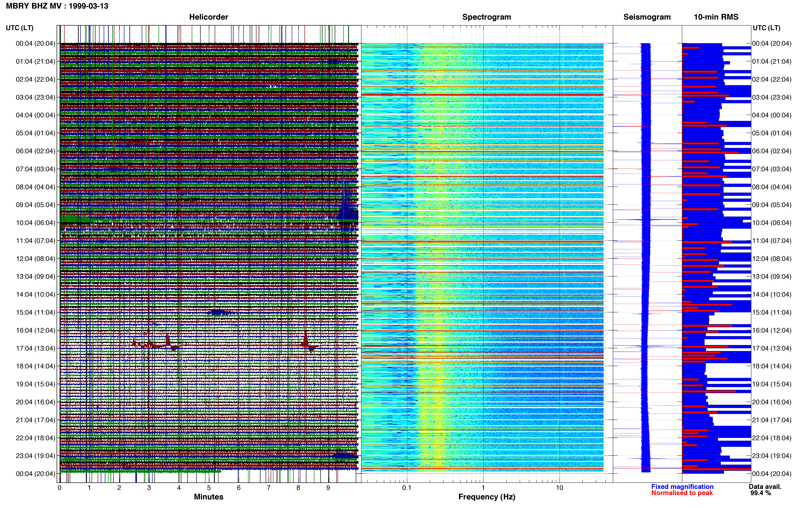Click the '10' frequency tick label
This screenshot has height=508, width=812.
[559, 488]
